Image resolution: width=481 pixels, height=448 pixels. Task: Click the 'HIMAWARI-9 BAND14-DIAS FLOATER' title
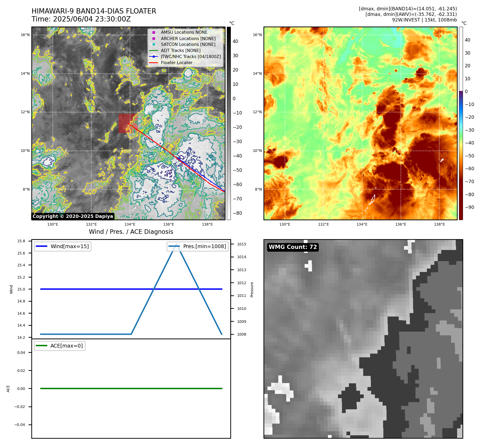pyautogui.click(x=94, y=11)
